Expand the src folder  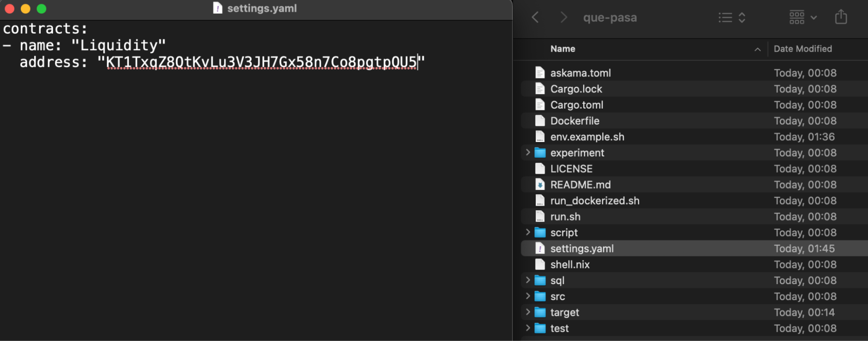tap(528, 296)
